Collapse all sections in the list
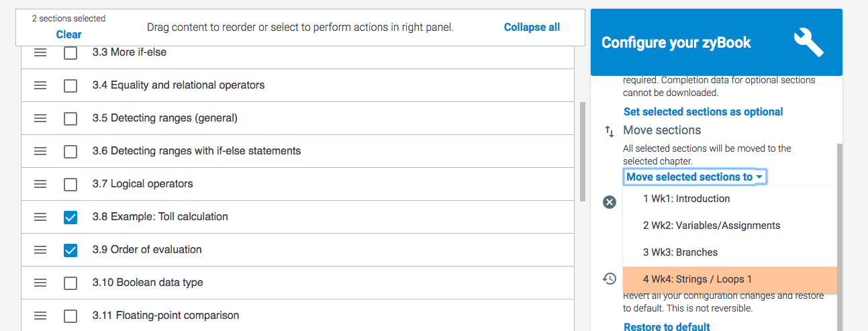Image resolution: width=868 pixels, height=331 pixels. (x=532, y=27)
